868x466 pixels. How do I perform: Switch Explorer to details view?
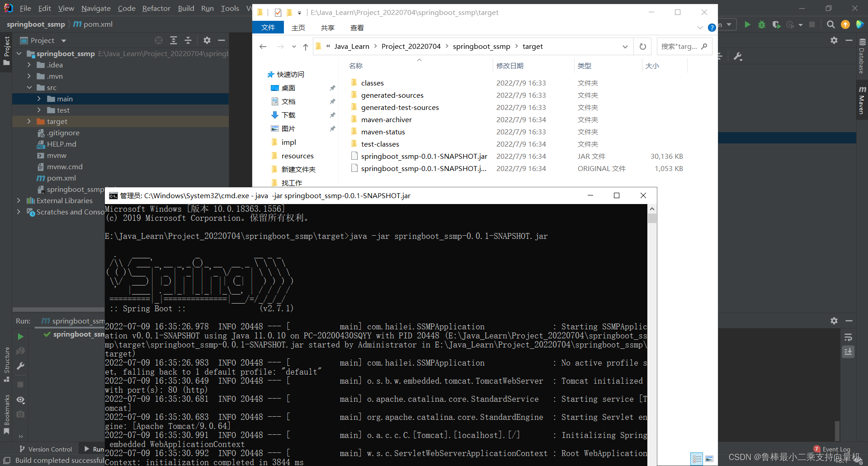coord(697,459)
